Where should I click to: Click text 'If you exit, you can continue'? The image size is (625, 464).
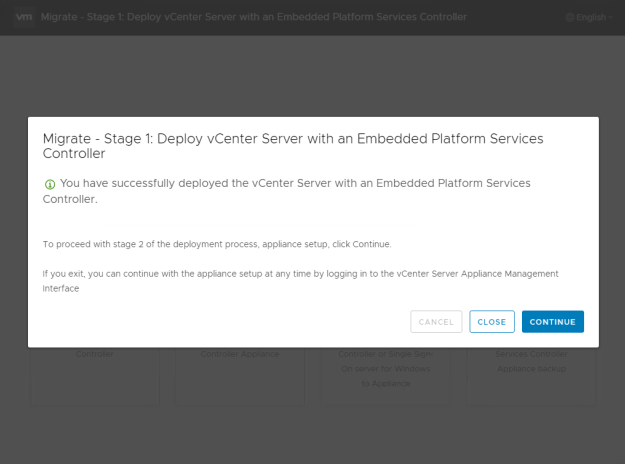coord(301,281)
